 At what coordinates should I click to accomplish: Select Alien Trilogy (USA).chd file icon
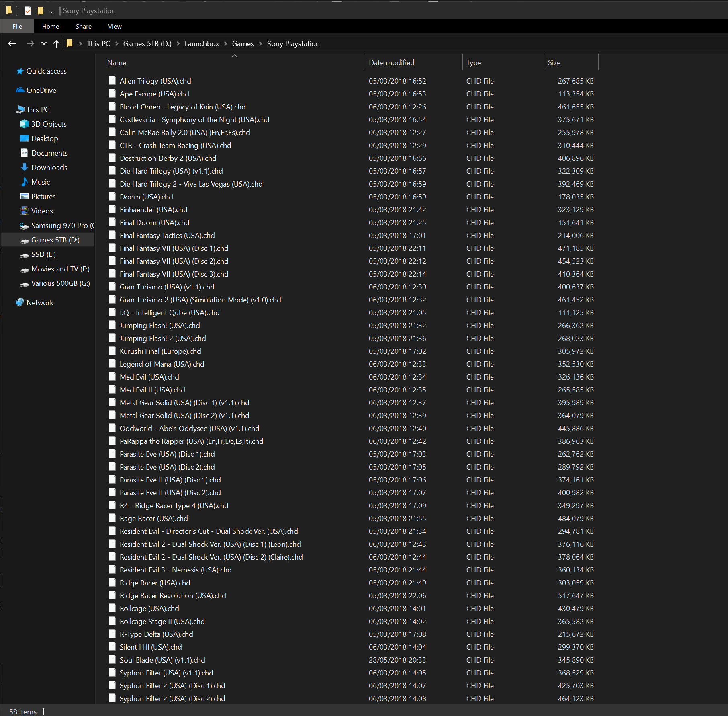point(112,81)
